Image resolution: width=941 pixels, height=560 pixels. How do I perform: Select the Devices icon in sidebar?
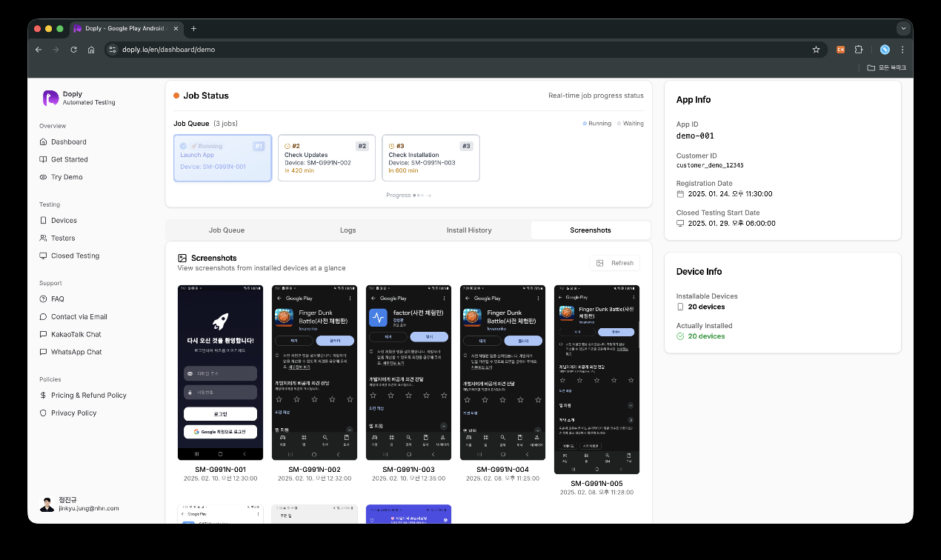click(x=44, y=220)
